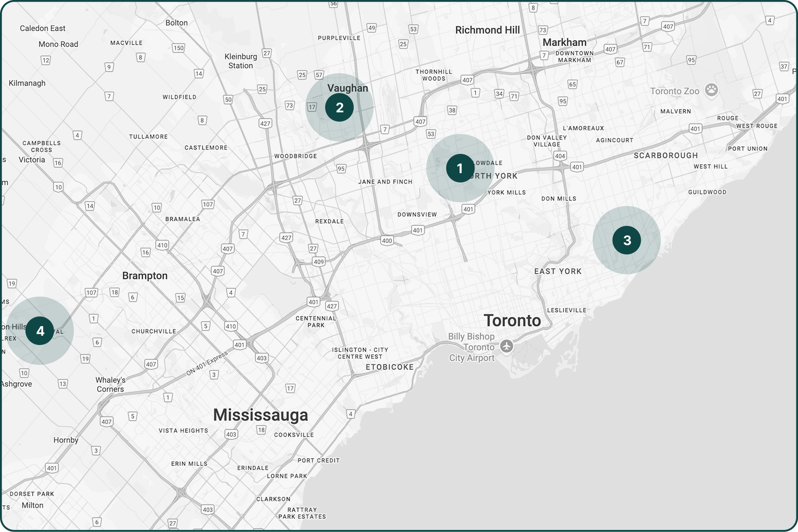
Task: Click the Markham city label
Action: (564, 42)
